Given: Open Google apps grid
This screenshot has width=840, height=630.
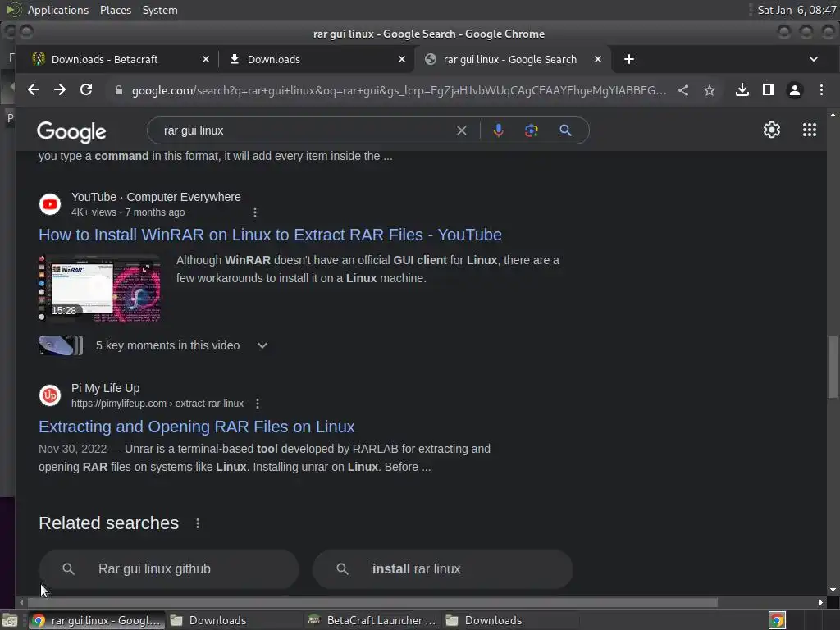Looking at the screenshot, I should point(810,130).
